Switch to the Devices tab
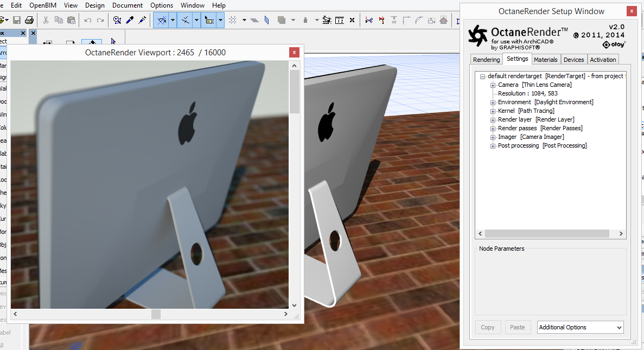The image size is (644, 350). (574, 60)
